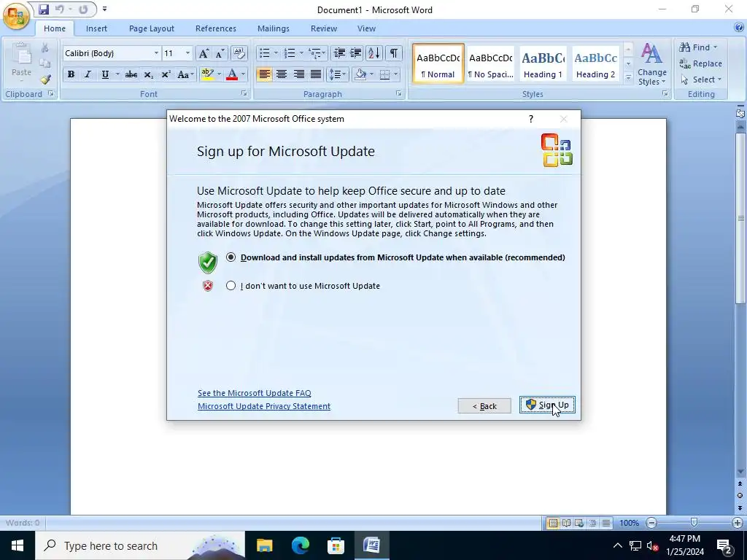Align text right
This screenshot has width=747, height=560.
[298, 74]
